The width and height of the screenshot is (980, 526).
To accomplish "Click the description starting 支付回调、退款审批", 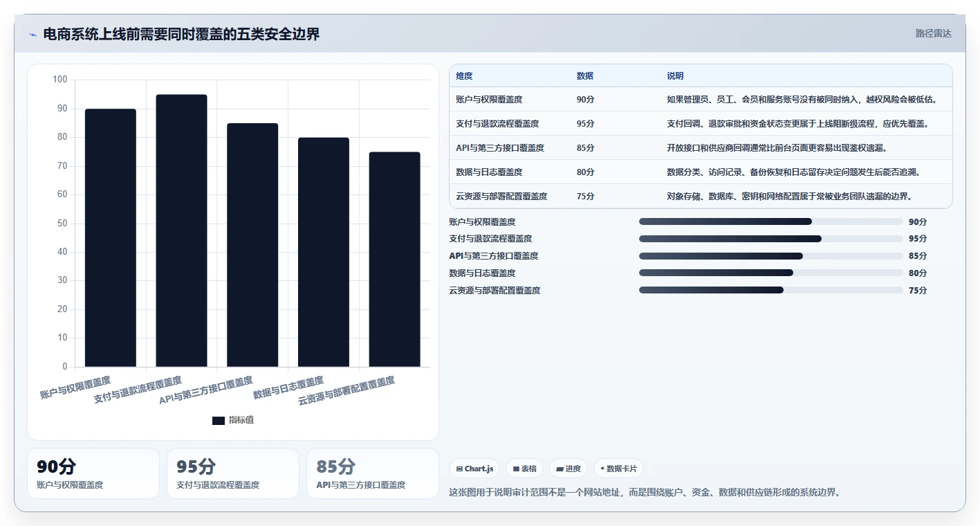I will pos(797,124).
